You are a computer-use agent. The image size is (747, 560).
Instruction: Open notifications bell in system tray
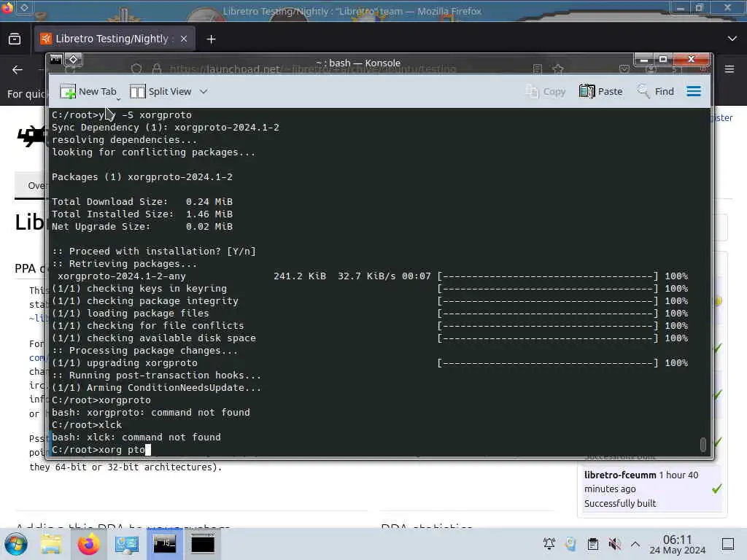point(549,543)
